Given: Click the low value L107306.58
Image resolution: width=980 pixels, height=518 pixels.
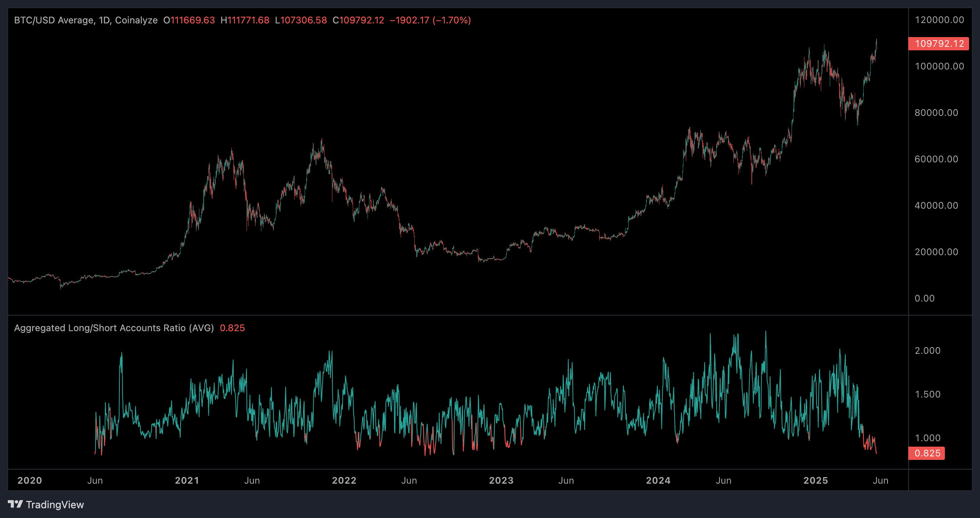Looking at the screenshot, I should (x=301, y=20).
